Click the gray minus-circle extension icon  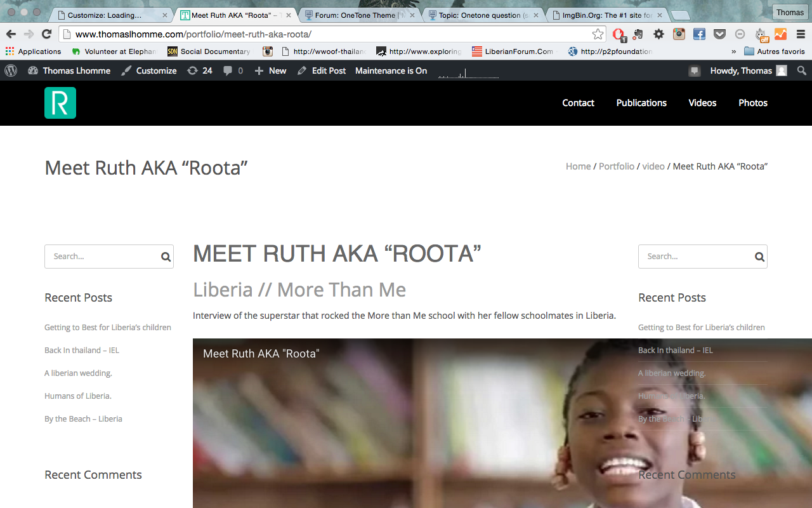coord(740,34)
